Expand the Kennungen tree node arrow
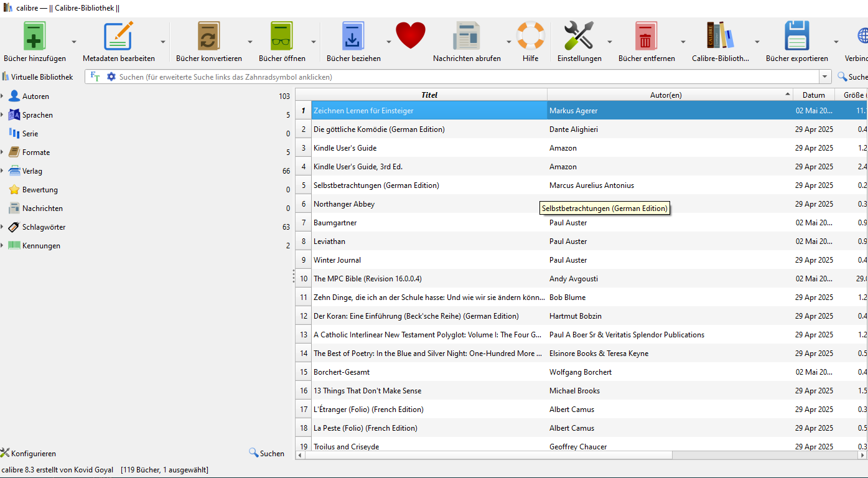The width and height of the screenshot is (868, 478). pos(2,246)
